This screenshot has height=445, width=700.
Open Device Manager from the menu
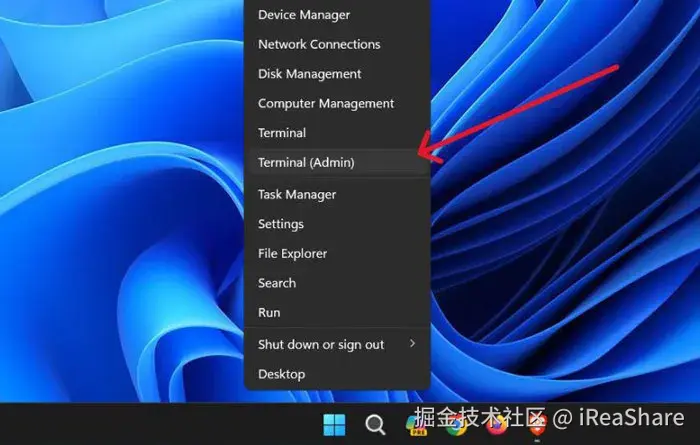(x=338, y=15)
